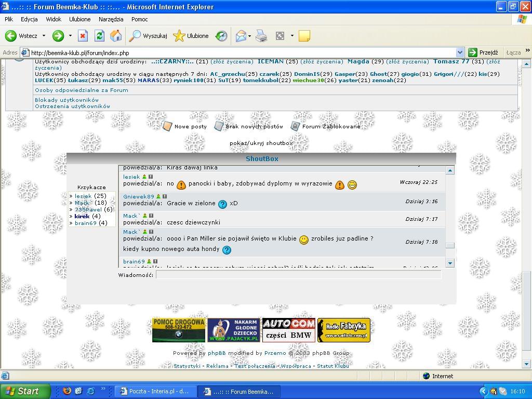Open the AutoCom części BMW banner
The width and height of the screenshot is (532, 399).
pos(289,330)
